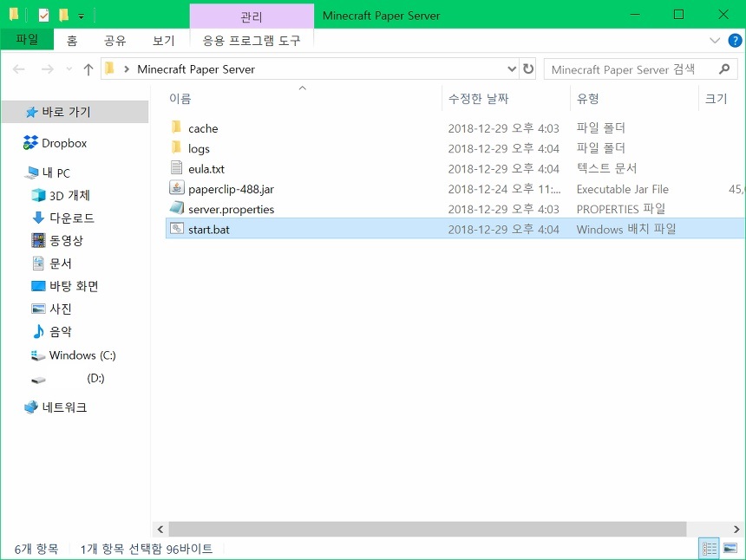Click the Windows 배치 파일 type cell
This screenshot has height=560, width=746.
click(626, 229)
